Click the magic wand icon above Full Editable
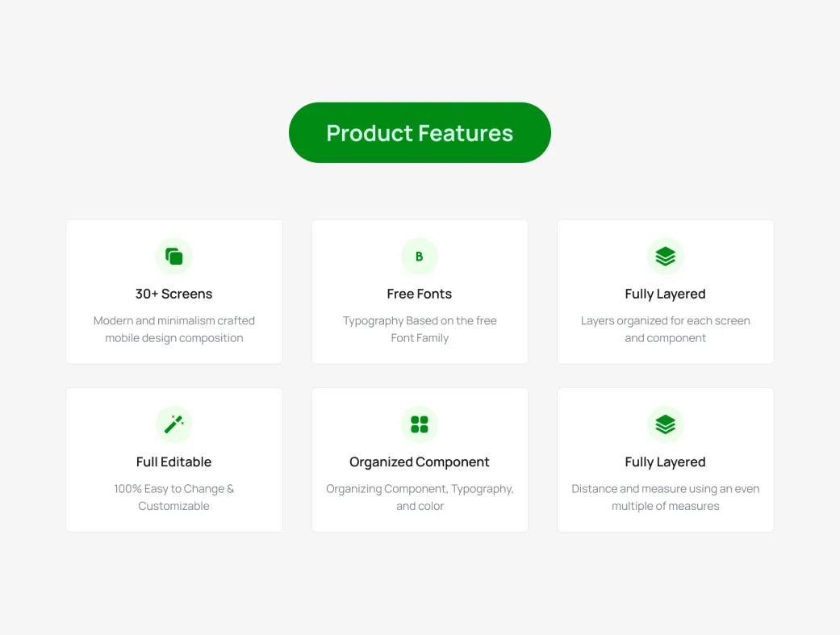840x635 pixels. pos(174,424)
